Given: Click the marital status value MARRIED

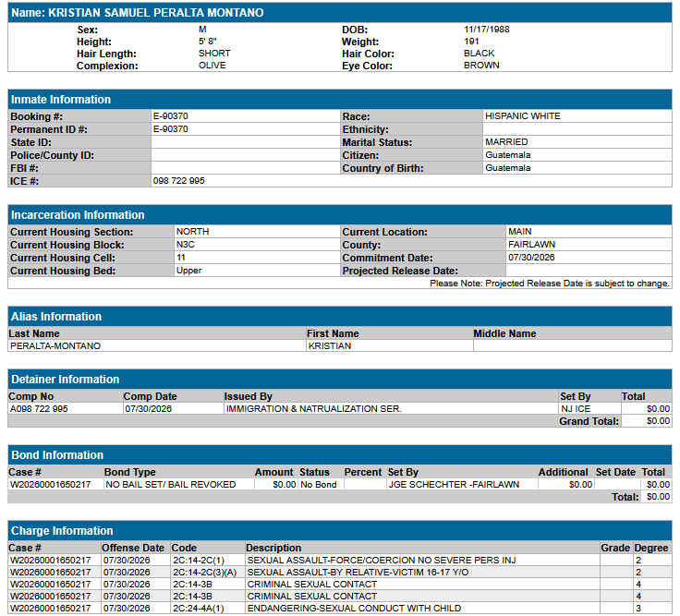Looking at the screenshot, I should pyautogui.click(x=506, y=142).
